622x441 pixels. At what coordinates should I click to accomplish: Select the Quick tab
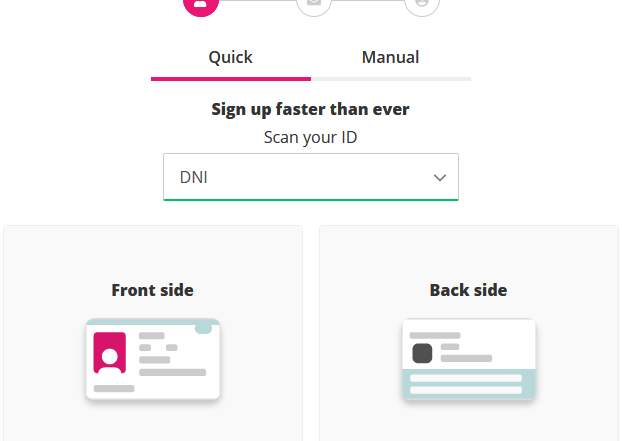click(231, 58)
